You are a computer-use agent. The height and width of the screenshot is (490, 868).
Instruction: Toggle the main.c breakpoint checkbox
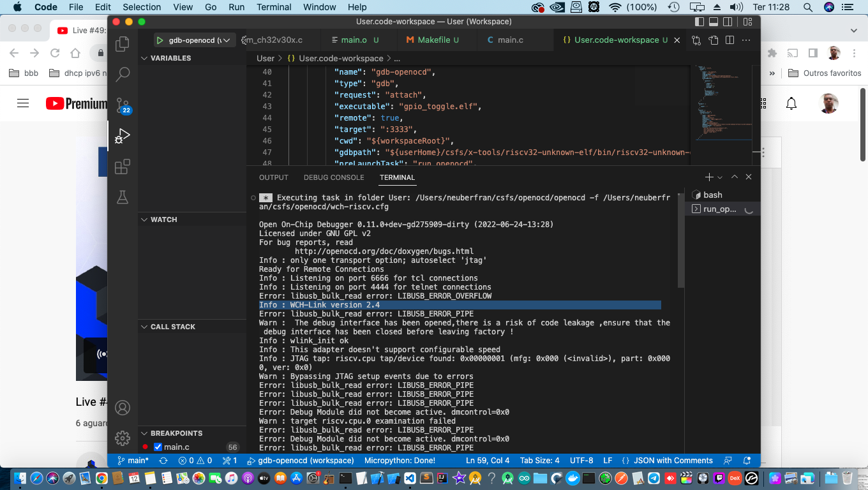pos(158,447)
